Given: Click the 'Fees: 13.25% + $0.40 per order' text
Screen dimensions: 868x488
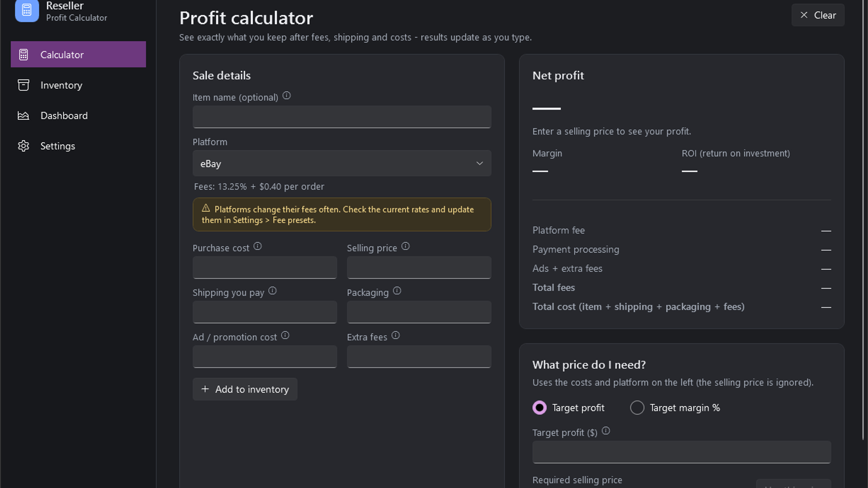Looking at the screenshot, I should coord(259,187).
